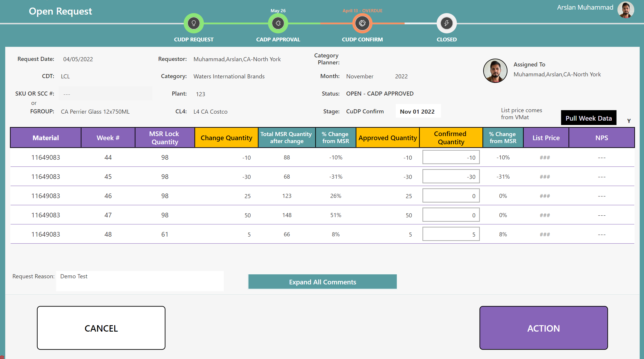Edit confirmed quantity field for week 44

451,157
